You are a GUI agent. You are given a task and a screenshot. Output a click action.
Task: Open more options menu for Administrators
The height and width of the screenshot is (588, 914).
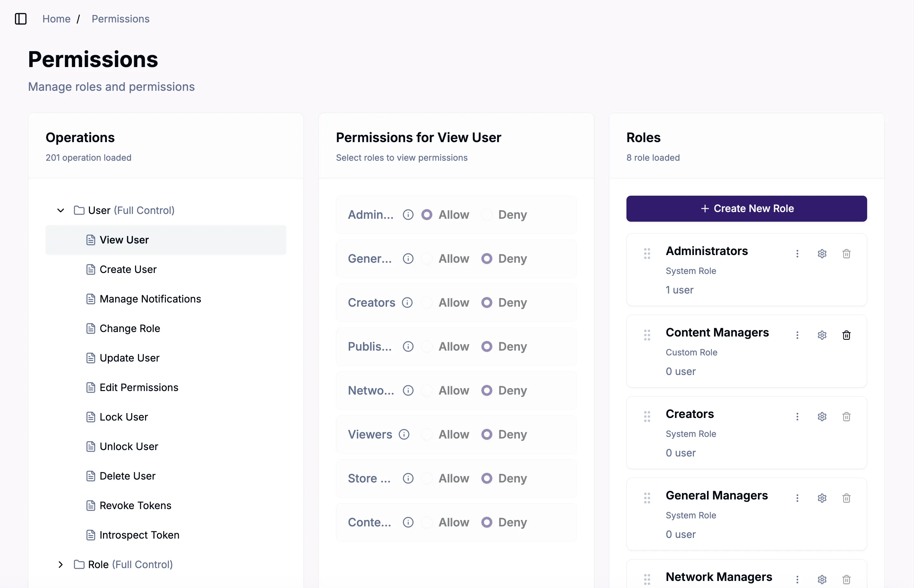[797, 253]
